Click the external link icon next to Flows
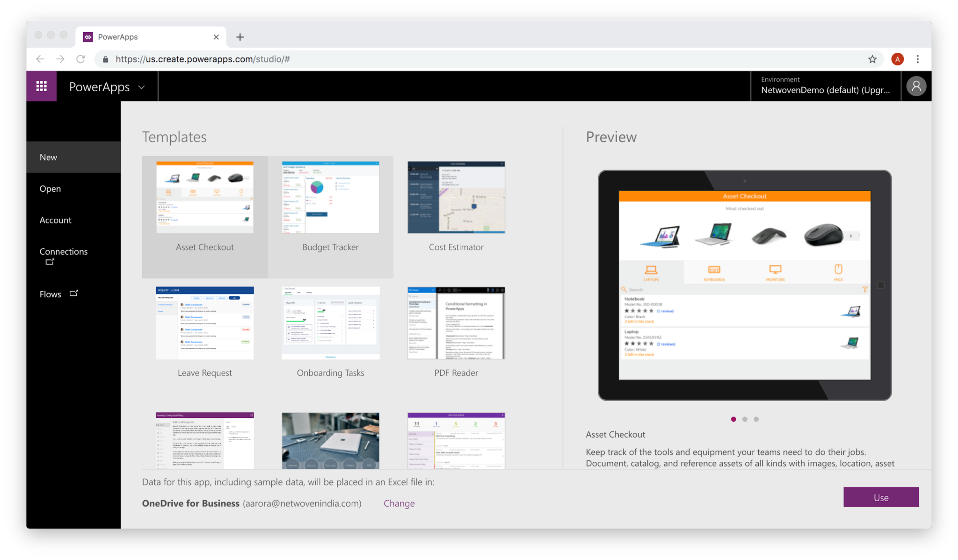 coord(73,293)
